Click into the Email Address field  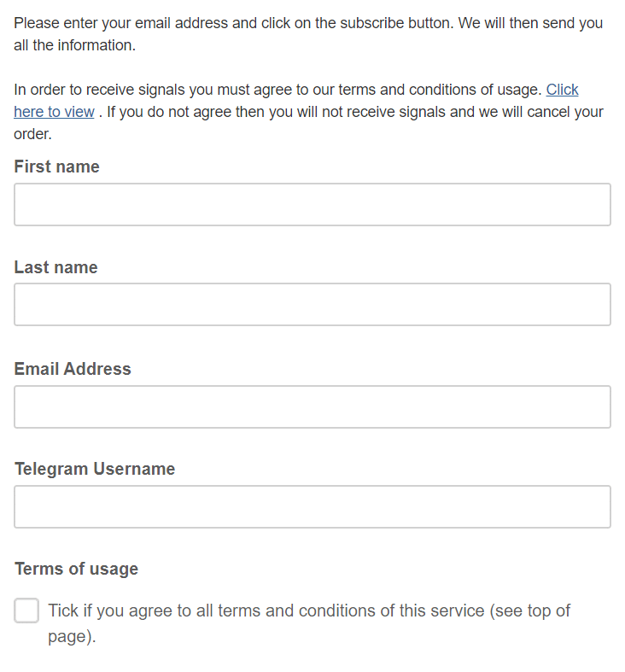(x=312, y=406)
